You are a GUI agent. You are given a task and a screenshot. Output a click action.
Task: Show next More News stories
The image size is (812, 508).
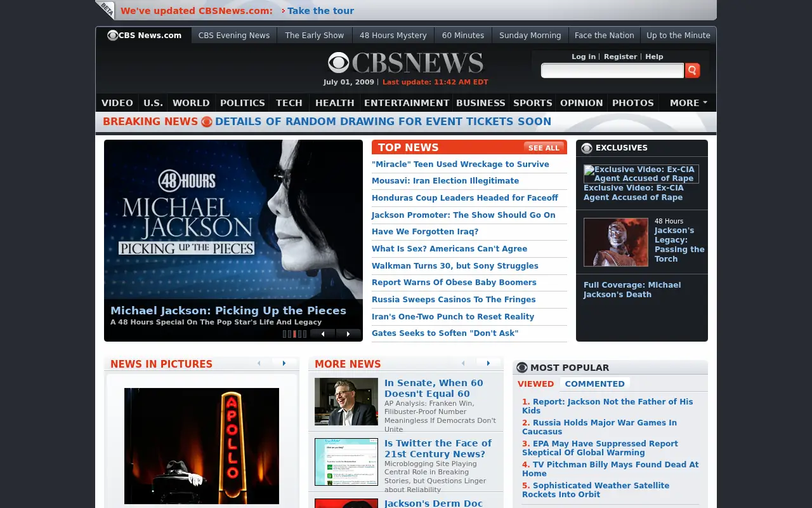tap(488, 363)
